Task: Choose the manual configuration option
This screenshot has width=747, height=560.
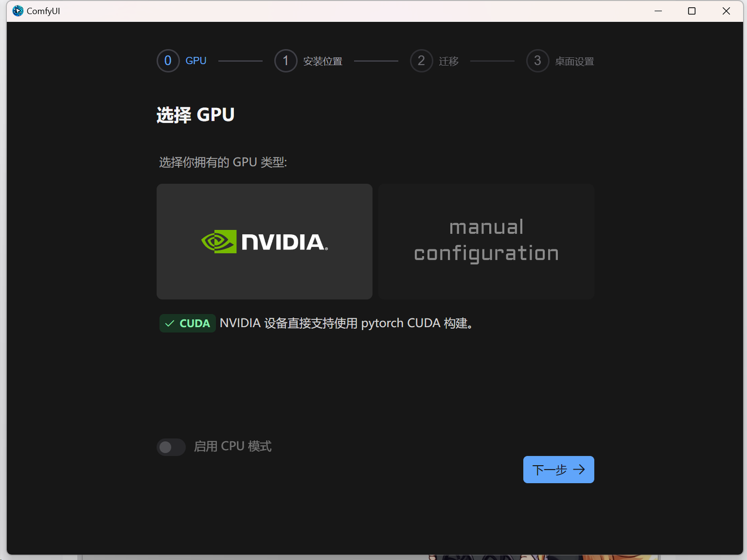Action: pos(486,242)
